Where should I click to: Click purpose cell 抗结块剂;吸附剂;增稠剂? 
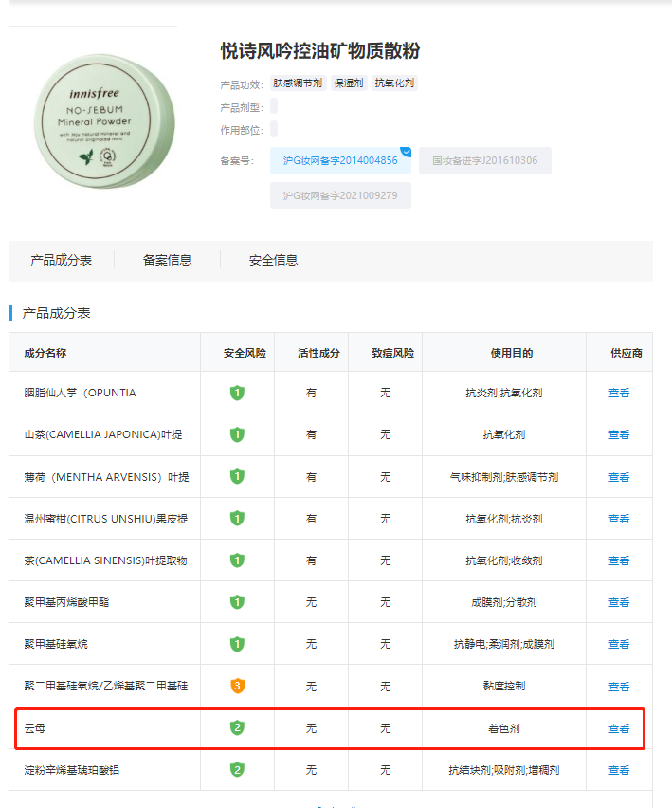pos(504,770)
